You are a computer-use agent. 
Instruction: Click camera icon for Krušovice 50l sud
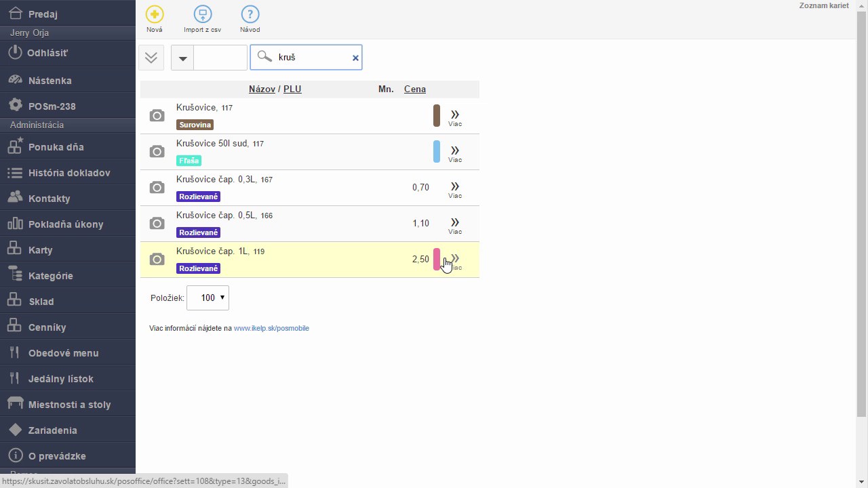pos(157,152)
